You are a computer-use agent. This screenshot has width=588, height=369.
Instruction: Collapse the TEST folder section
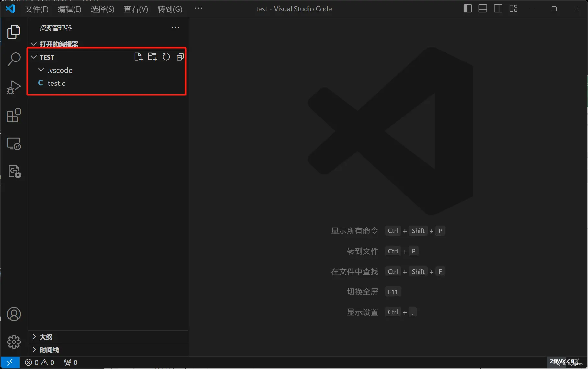(34, 57)
